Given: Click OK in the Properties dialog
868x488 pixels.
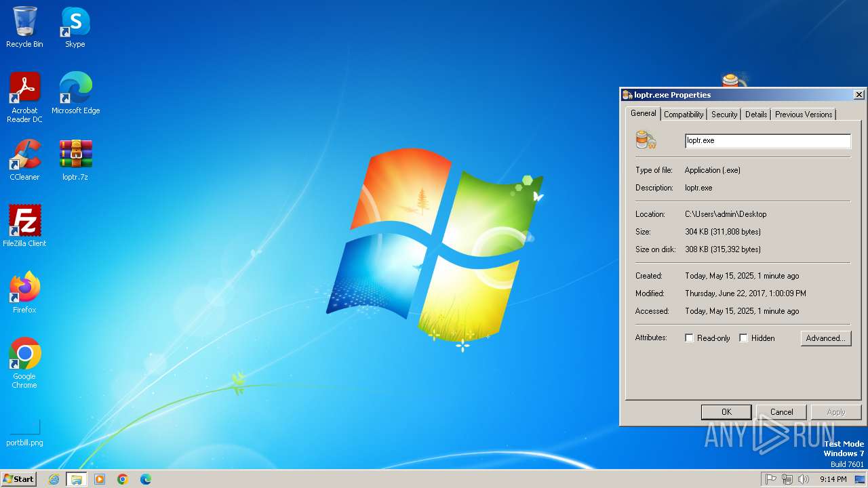Looking at the screenshot, I should coord(726,411).
